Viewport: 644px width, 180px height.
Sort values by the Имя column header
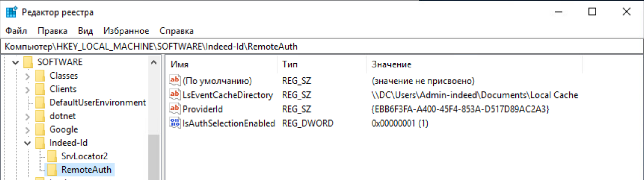click(179, 64)
